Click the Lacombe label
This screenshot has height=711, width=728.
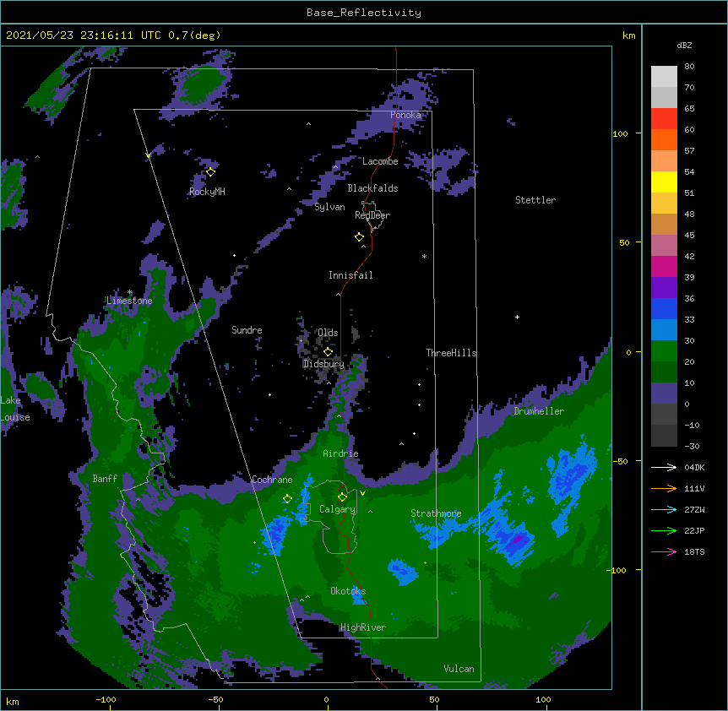tap(380, 161)
